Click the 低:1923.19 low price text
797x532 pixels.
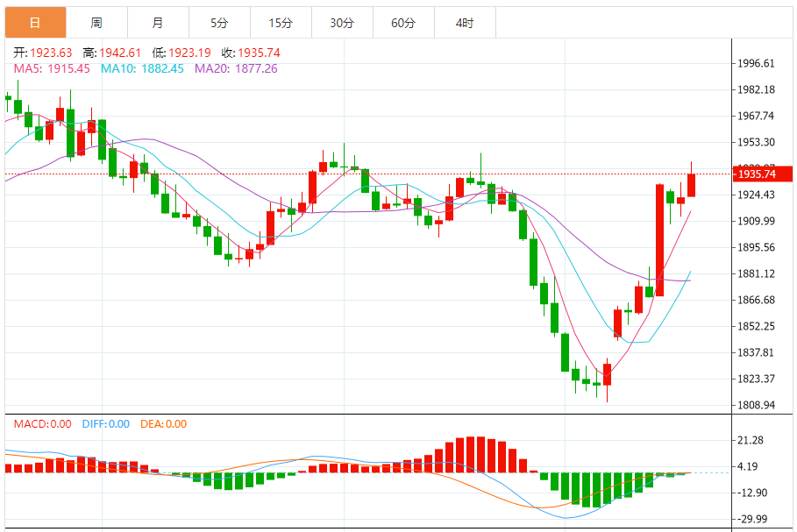181,53
